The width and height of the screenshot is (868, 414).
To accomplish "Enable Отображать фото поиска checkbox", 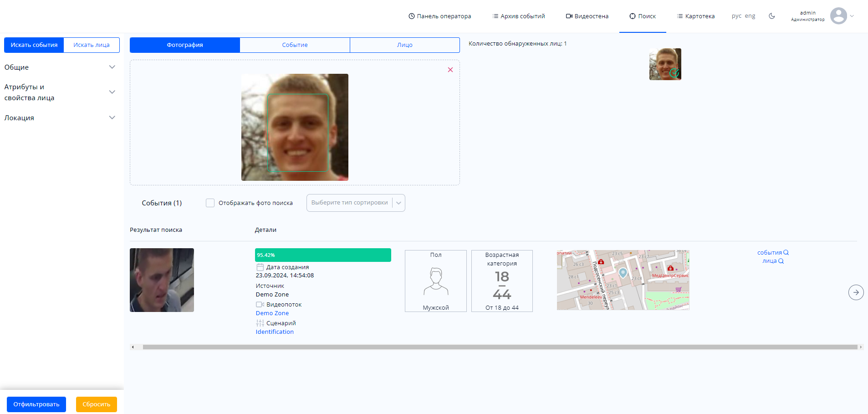I will [210, 203].
